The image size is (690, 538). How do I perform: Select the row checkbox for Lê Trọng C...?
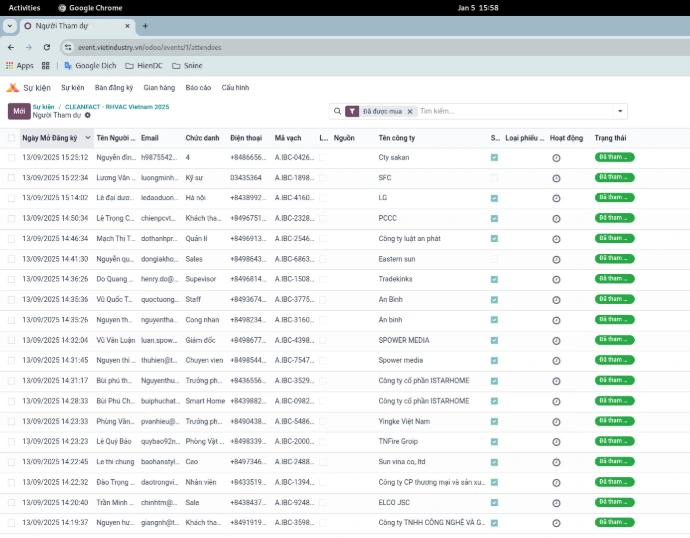click(x=12, y=218)
